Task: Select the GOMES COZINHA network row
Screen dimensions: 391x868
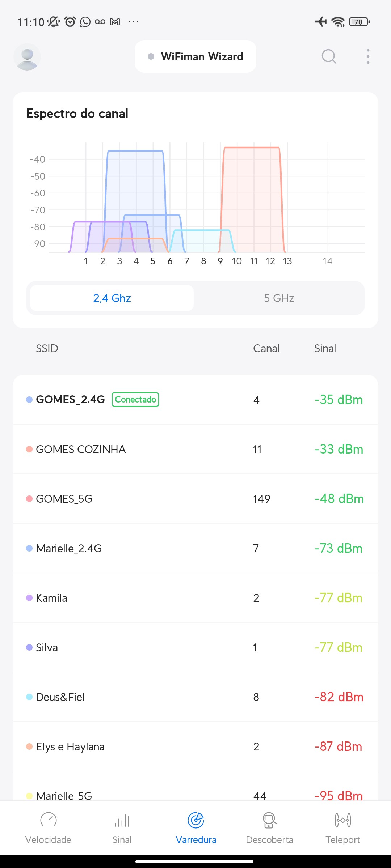Action: tap(195, 449)
